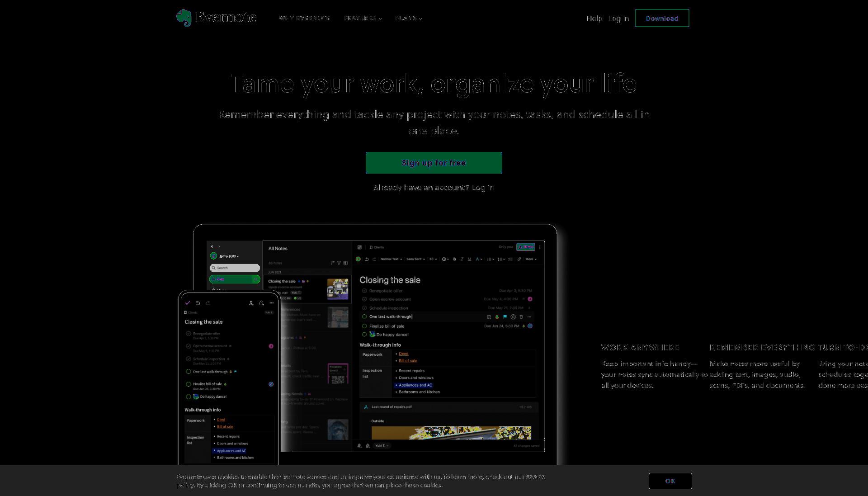
Task: Click the trash icon on walk-through task row
Action: pos(521,317)
